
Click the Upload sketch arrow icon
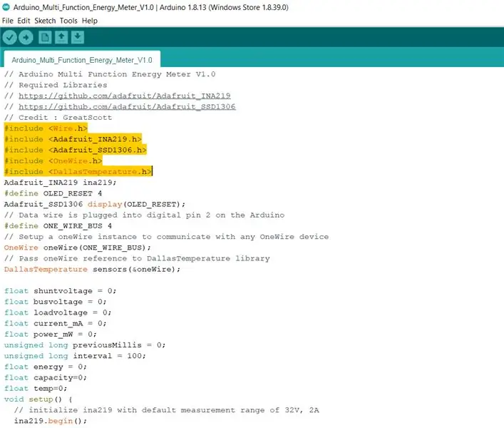(26, 38)
